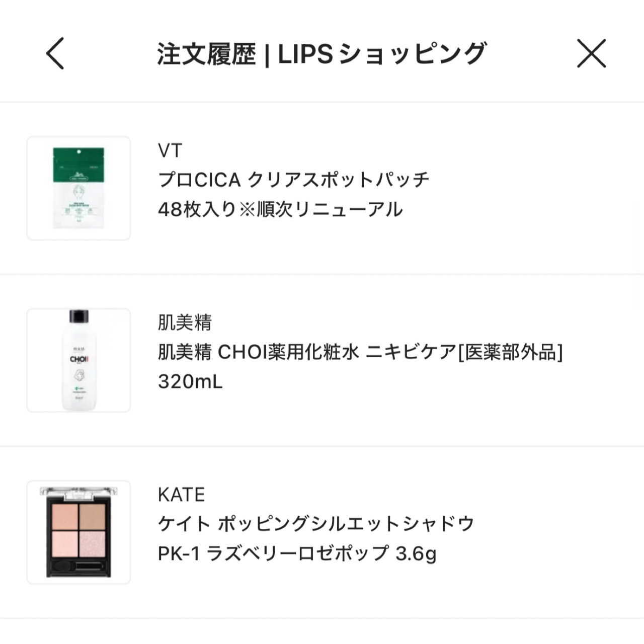Click the bottom-right glitter shade in KATE palette
This screenshot has width=644, height=644.
(x=93, y=543)
